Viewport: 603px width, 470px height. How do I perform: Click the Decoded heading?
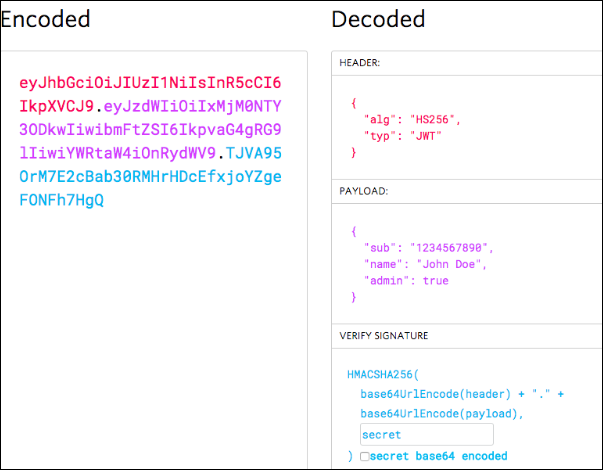tap(378, 19)
